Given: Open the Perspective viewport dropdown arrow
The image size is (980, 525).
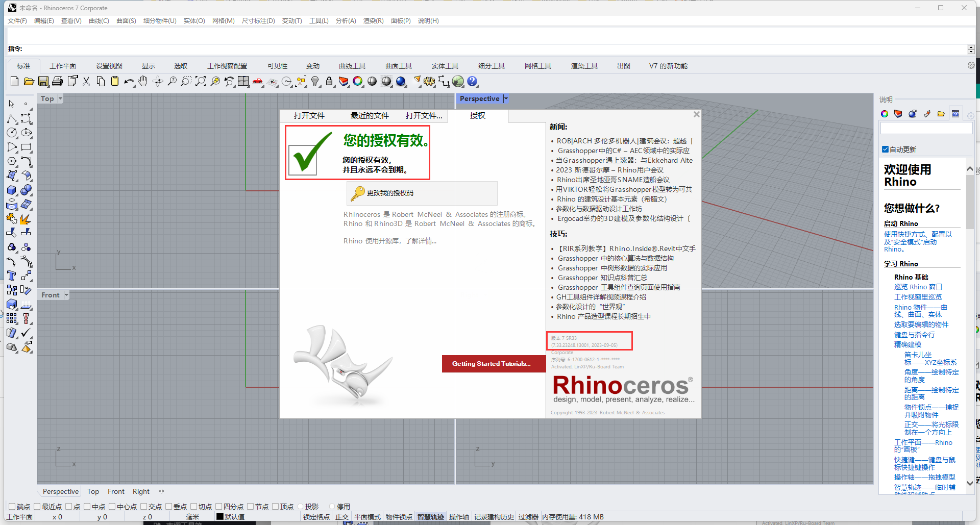Looking at the screenshot, I should pyautogui.click(x=506, y=98).
